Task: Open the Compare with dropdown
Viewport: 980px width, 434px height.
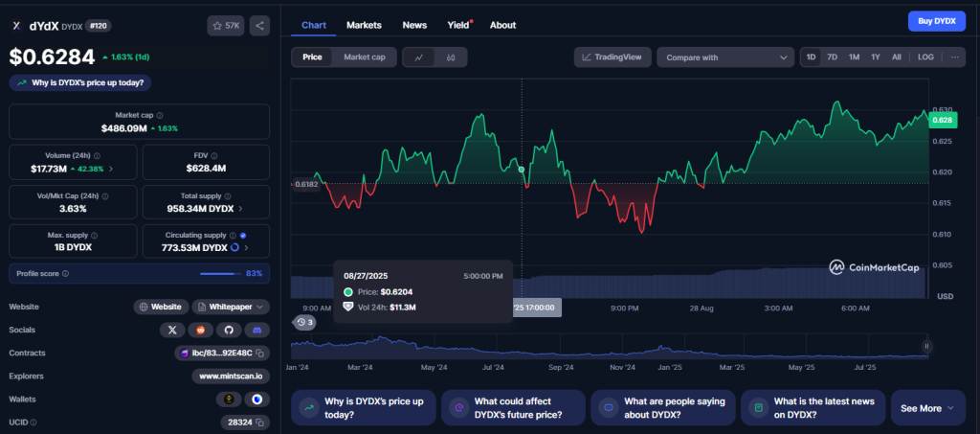Action: (724, 57)
